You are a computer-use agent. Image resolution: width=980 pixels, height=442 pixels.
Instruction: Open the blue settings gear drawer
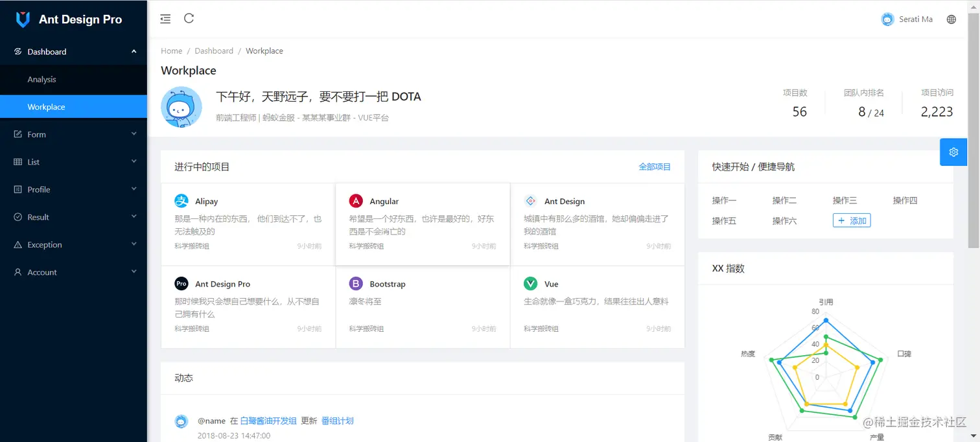click(x=953, y=152)
